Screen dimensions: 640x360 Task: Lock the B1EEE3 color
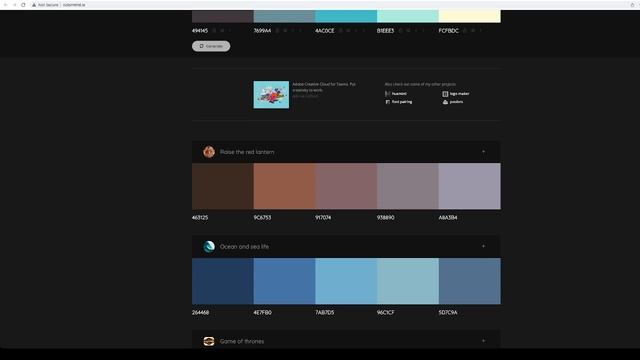click(401, 31)
